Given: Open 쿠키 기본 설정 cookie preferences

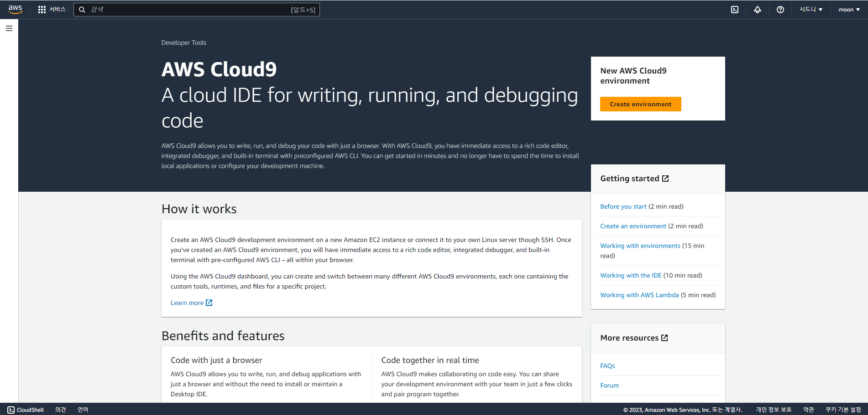Looking at the screenshot, I should coord(843,410).
